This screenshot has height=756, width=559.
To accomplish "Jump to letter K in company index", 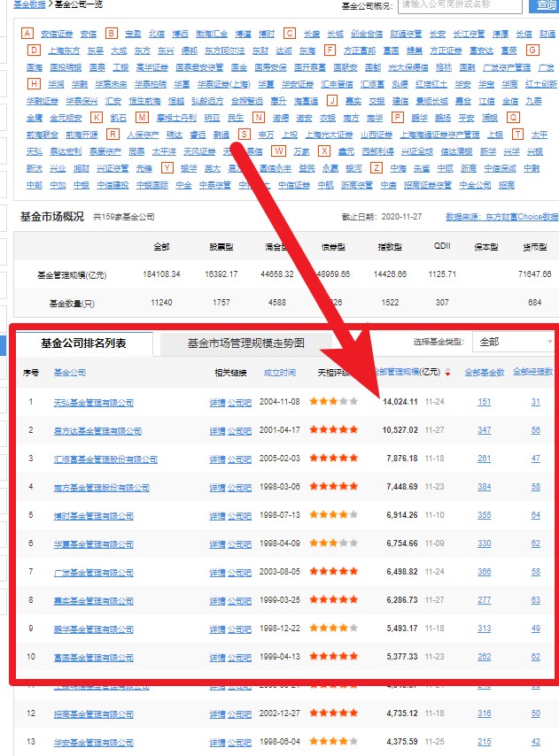I will [97, 117].
